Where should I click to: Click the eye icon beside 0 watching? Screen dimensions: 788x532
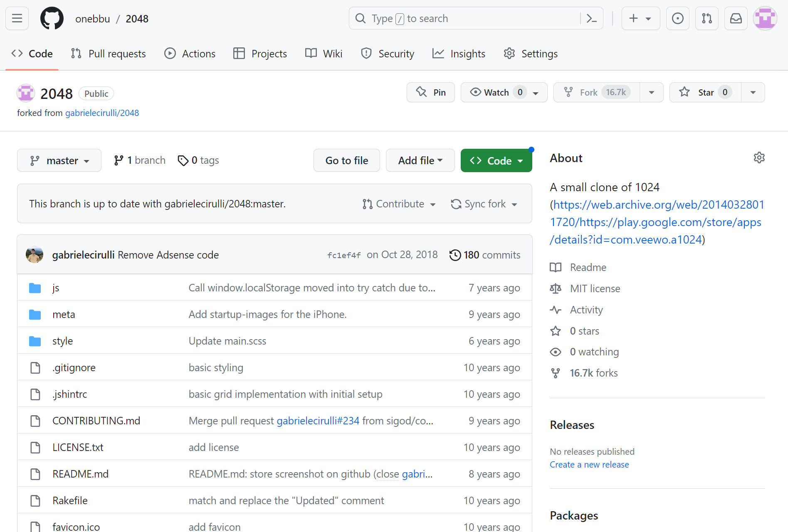pyautogui.click(x=556, y=352)
